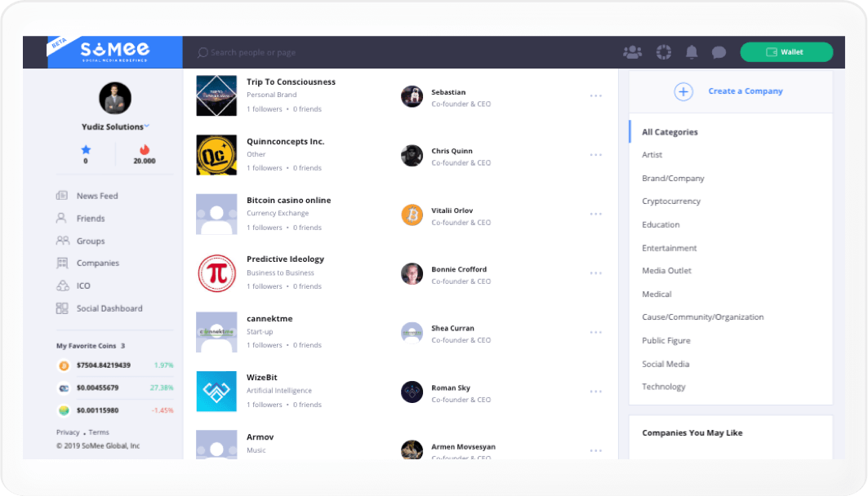Image resolution: width=868 pixels, height=496 pixels.
Task: Open the Companies section in sidebar
Action: click(x=97, y=263)
